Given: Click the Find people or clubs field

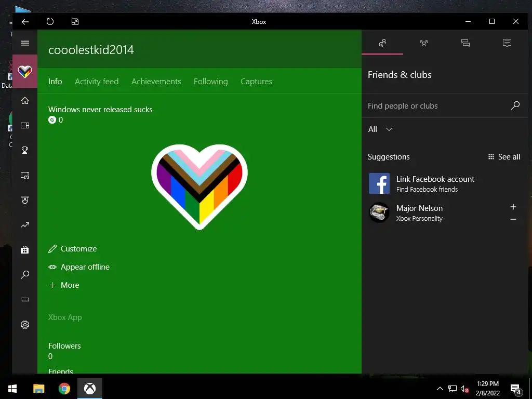Looking at the screenshot, I should tap(445, 106).
